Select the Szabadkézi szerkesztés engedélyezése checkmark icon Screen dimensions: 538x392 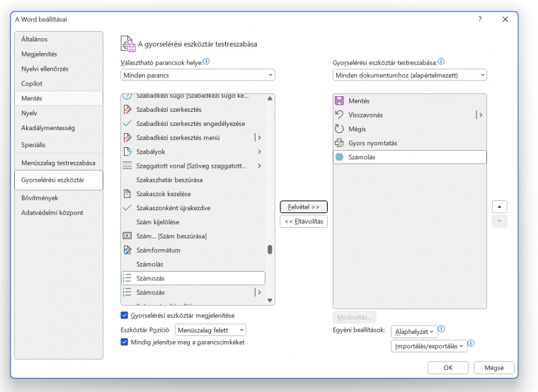tap(127, 123)
